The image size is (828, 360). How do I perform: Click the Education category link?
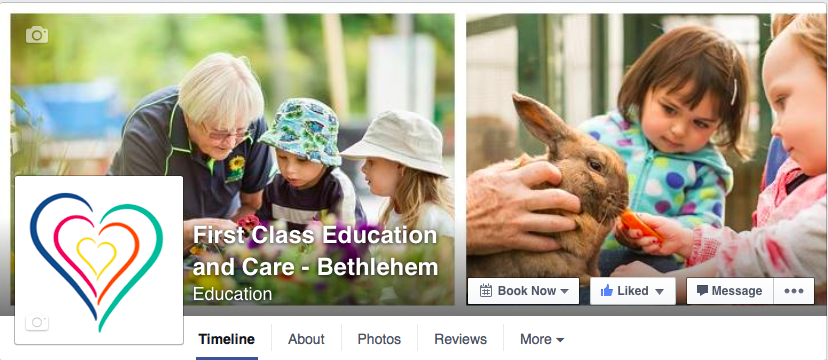pos(232,294)
